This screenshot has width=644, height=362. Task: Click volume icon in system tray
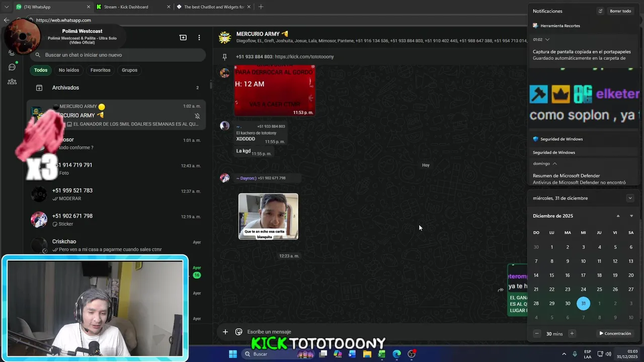pos(608,354)
